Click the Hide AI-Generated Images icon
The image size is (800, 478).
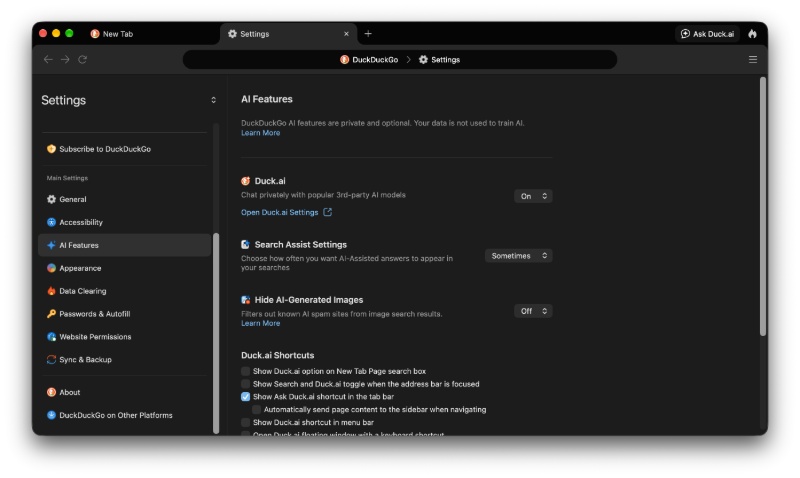coord(245,300)
